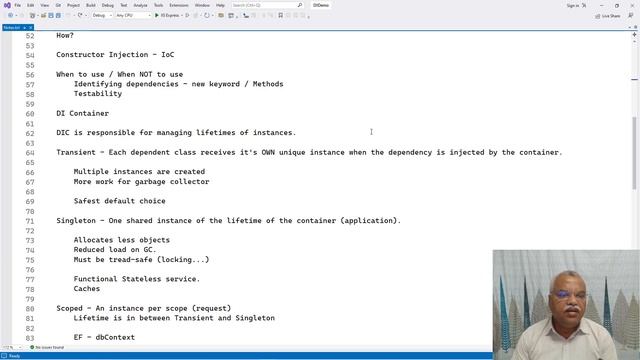Expand the IIS Express launch options arrow

click(182, 15)
